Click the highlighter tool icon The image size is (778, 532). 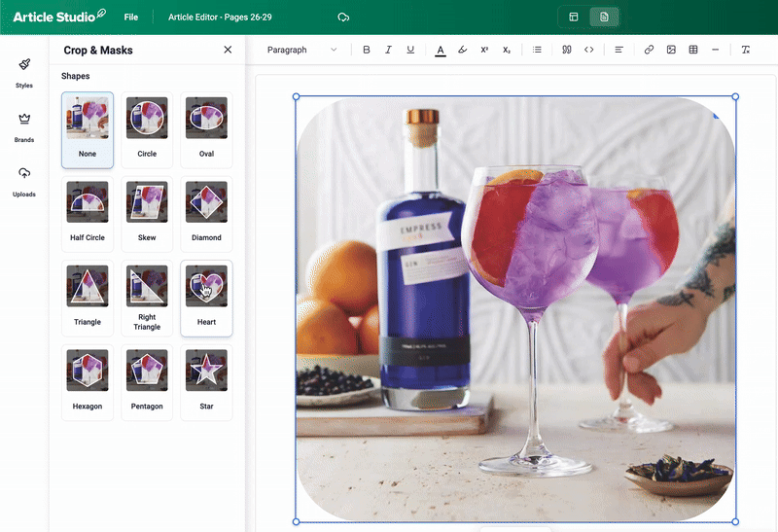click(462, 50)
